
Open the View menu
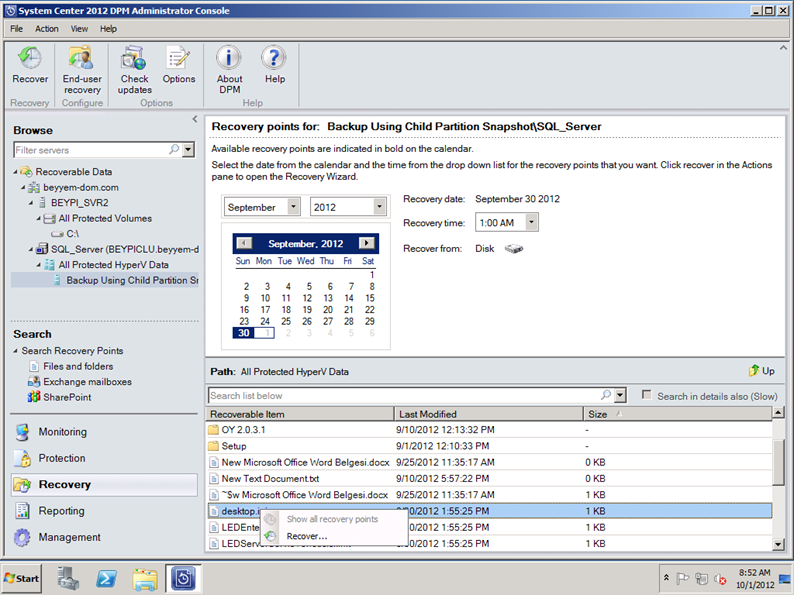click(79, 29)
